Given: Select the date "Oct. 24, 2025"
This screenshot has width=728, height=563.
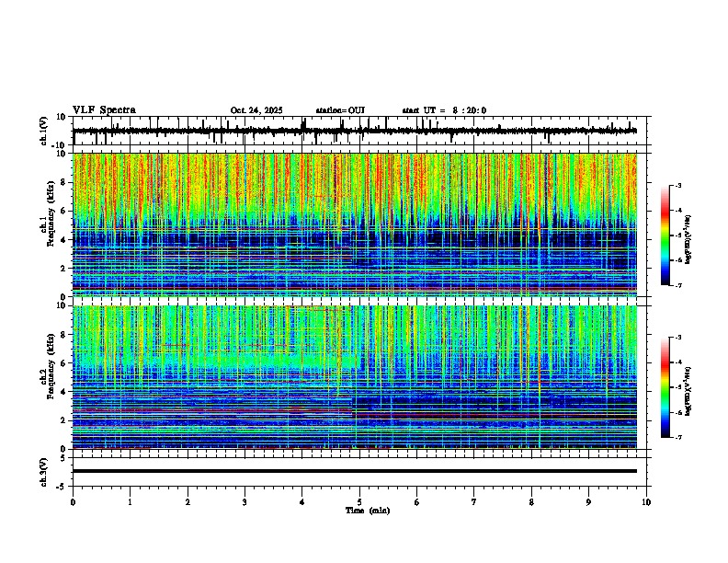Looking at the screenshot, I should pos(256,110).
